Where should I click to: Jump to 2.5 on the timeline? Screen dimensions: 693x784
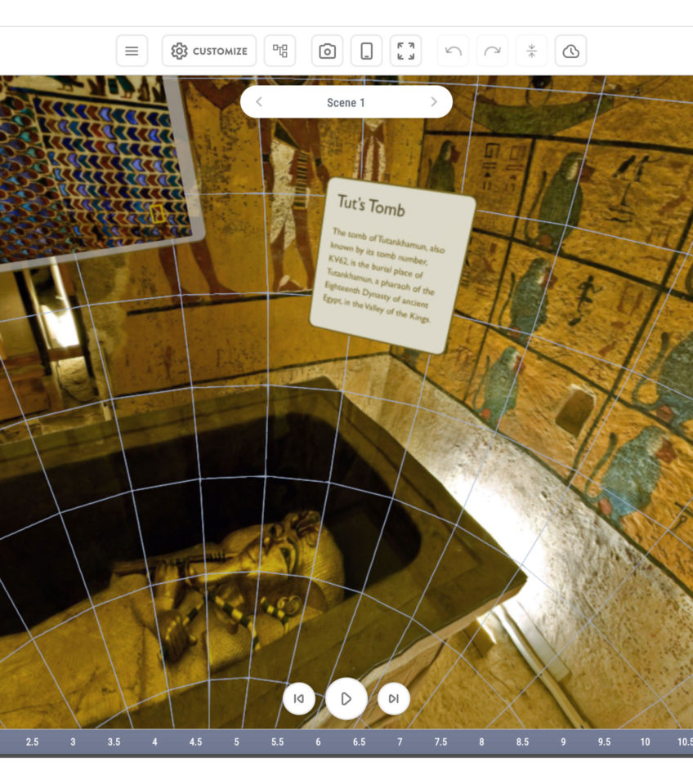[x=32, y=742]
